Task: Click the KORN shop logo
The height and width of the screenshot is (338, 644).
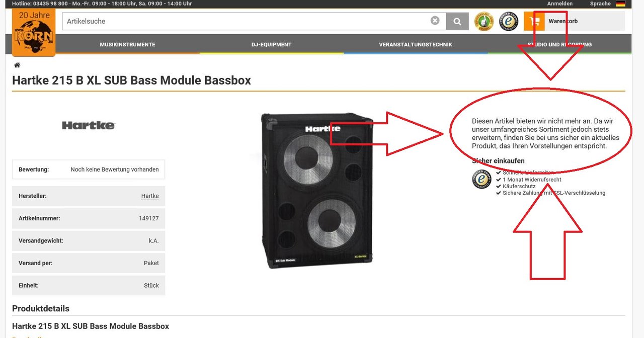Action: tap(34, 32)
